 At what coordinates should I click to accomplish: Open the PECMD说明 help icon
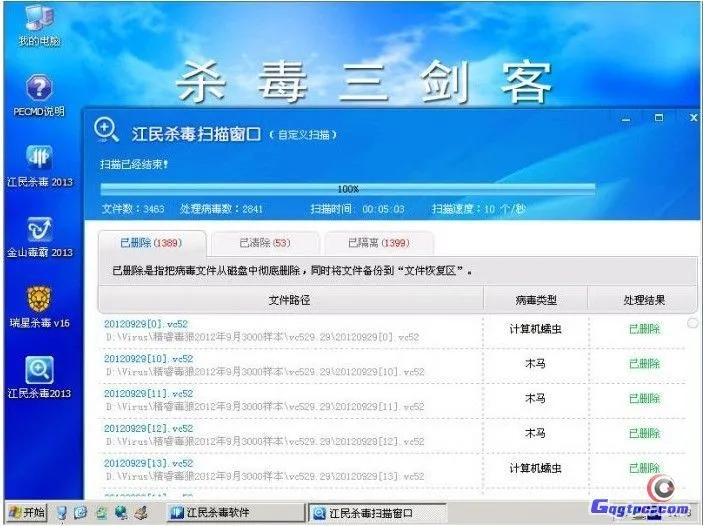tap(39, 95)
